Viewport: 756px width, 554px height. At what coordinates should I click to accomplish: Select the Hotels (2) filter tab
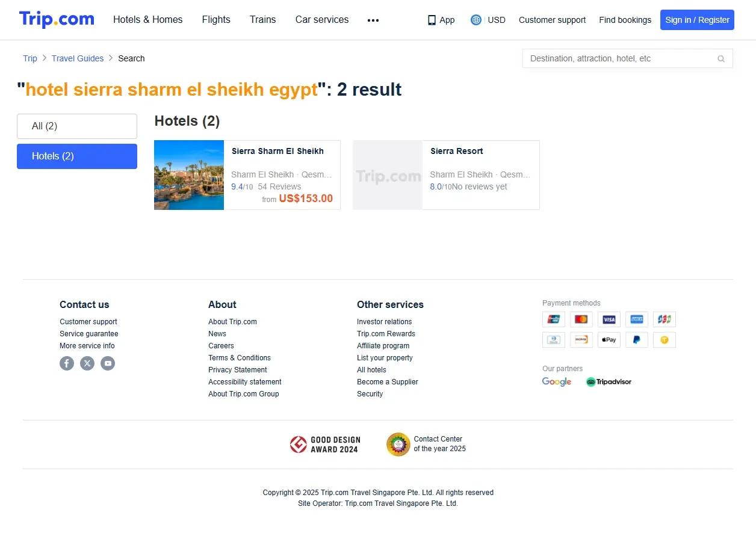tap(77, 156)
